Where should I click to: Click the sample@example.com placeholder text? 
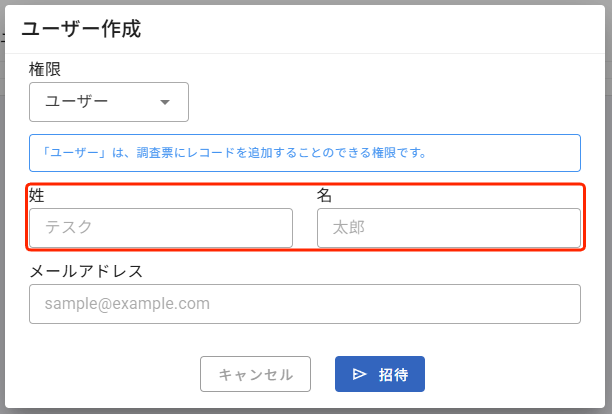(127, 304)
